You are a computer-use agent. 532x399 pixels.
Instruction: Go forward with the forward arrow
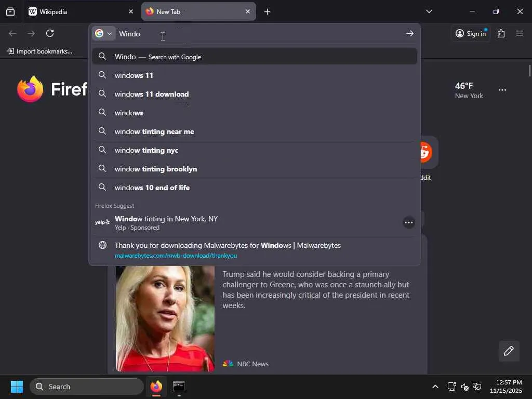point(31,33)
